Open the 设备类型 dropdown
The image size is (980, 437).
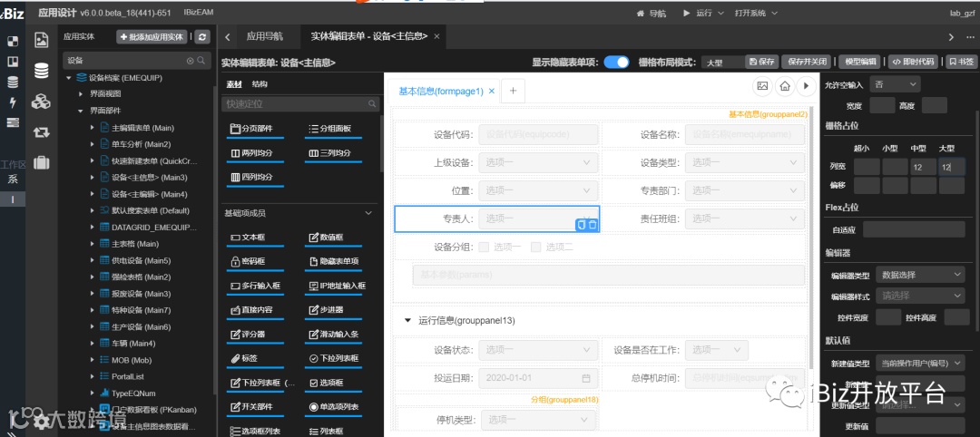point(745,163)
